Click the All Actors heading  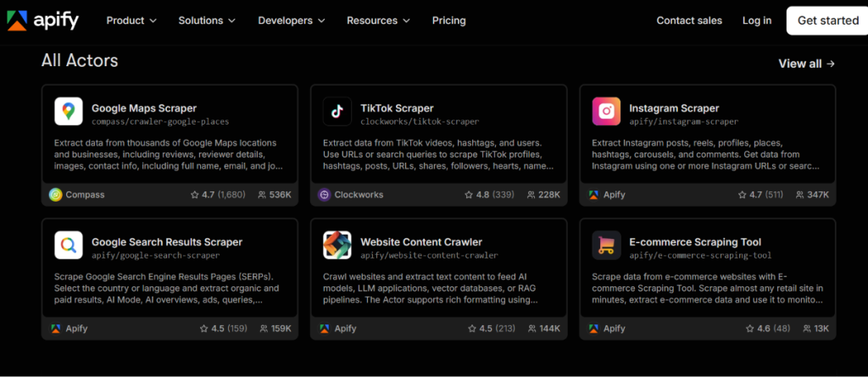point(80,60)
